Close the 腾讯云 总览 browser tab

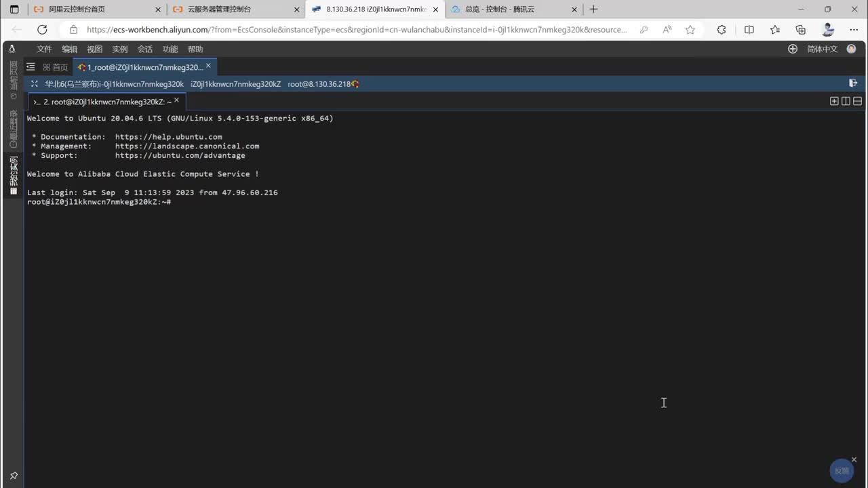pos(574,9)
